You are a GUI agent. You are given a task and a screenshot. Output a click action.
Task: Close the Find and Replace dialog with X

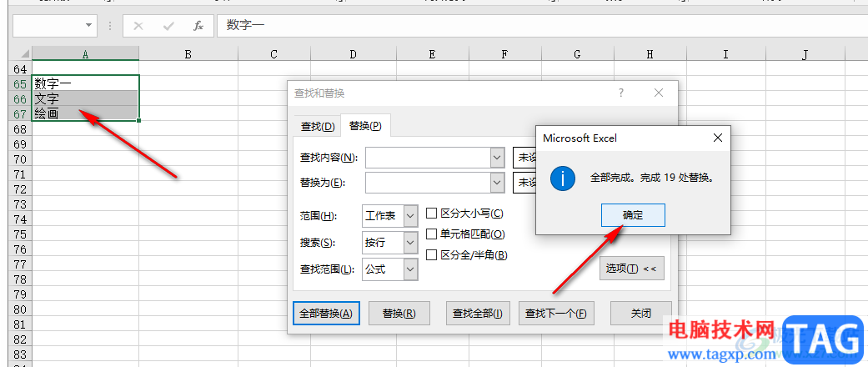(x=658, y=93)
